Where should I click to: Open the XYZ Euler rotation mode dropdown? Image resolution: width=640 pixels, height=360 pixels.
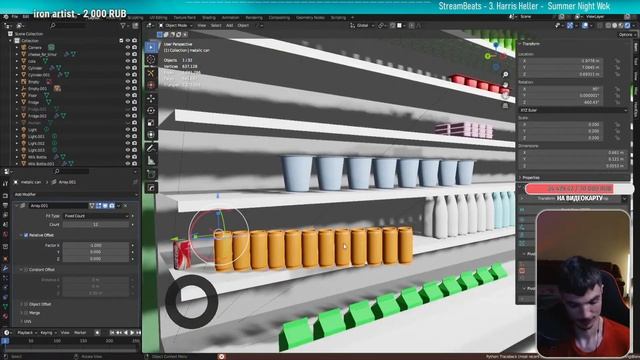click(573, 110)
